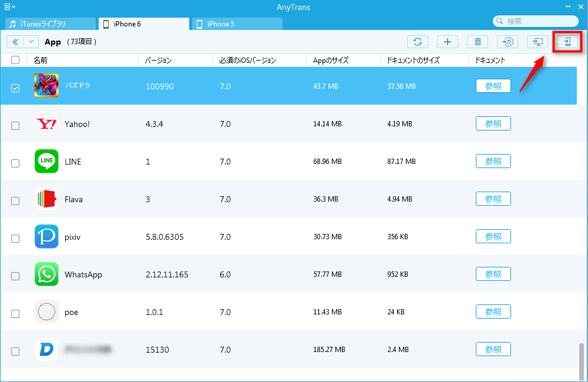Select WhatsApp version 2.12.11.165 cell

click(x=167, y=274)
